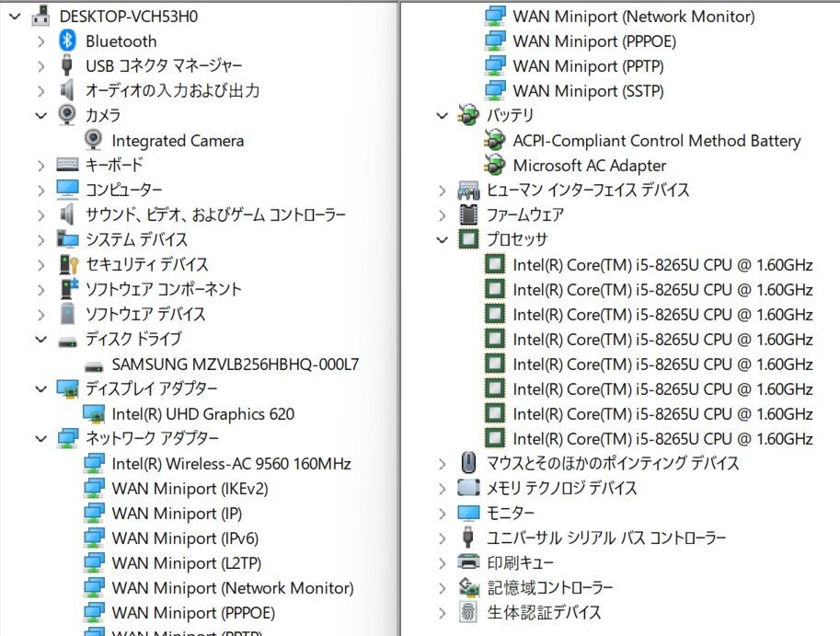This screenshot has height=636, width=840.
Task: Select Microsoft AC Adapter entry
Action: pos(590,165)
